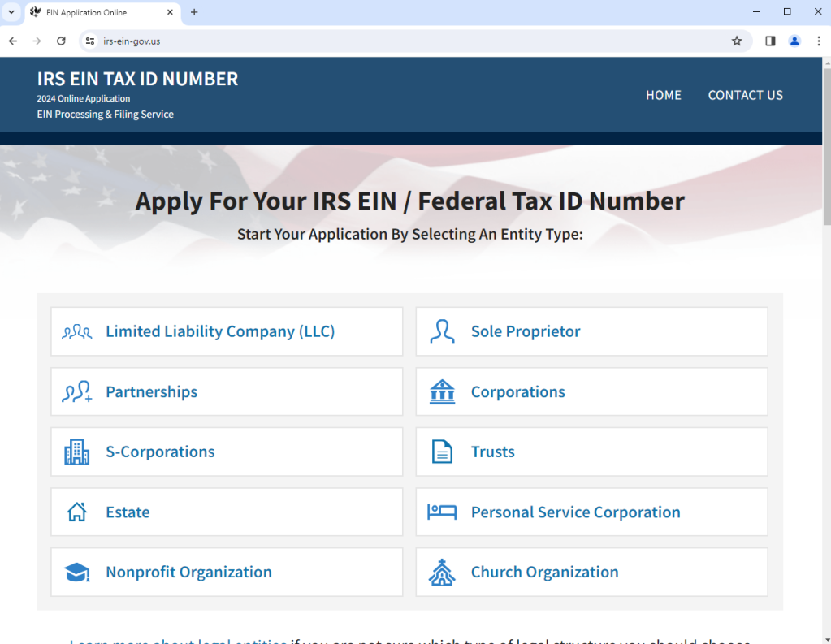Click the Estate house icon
The image size is (831, 644).
[77, 512]
